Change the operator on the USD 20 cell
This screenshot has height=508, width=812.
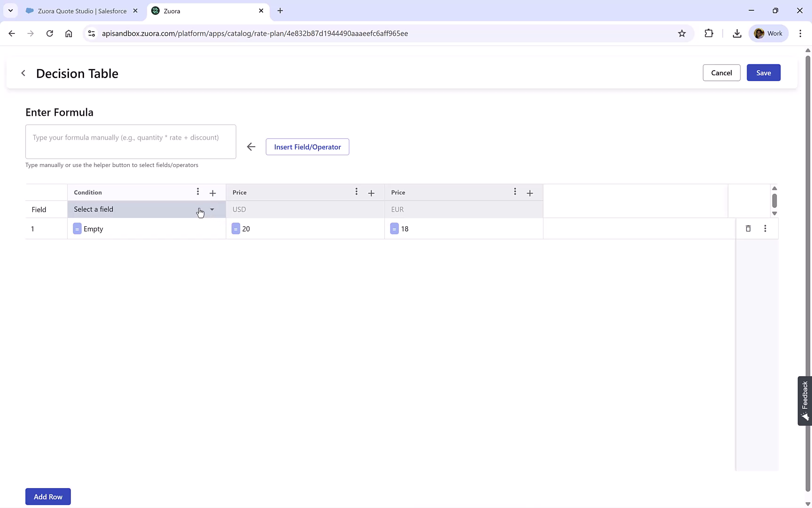click(235, 229)
